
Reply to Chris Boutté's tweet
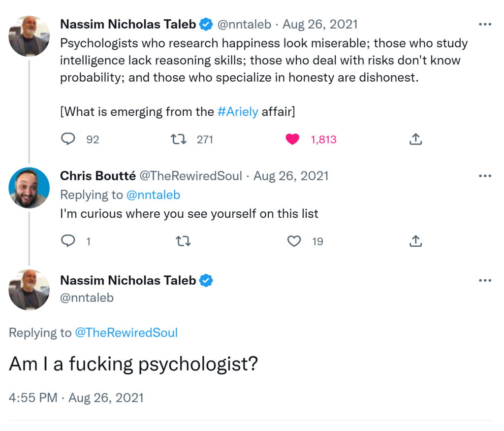click(68, 241)
